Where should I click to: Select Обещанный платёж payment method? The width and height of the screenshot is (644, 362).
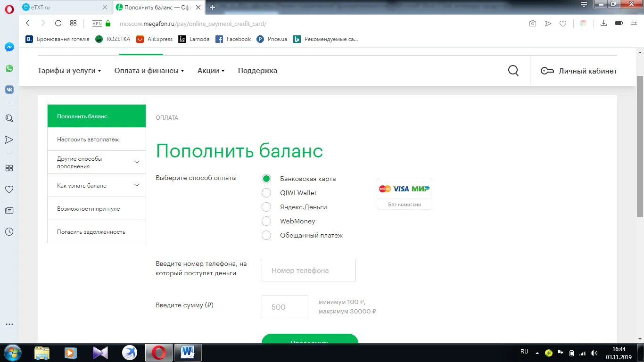[x=266, y=235]
